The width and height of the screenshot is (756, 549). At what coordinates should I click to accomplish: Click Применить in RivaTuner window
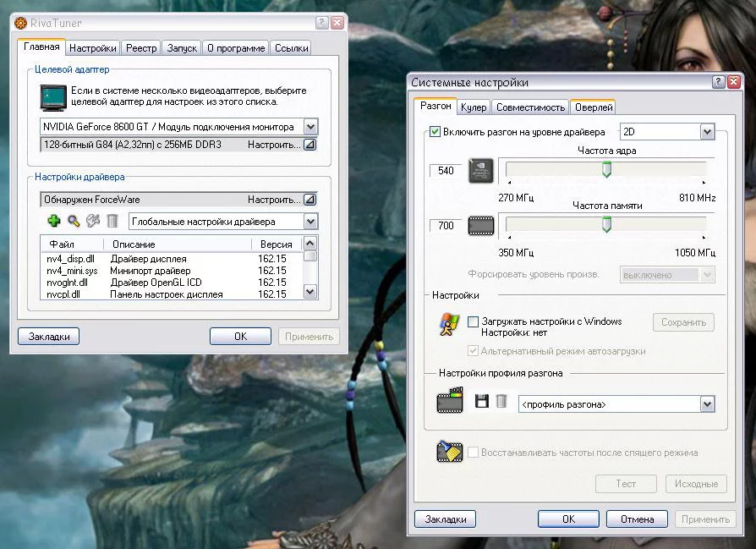coord(309,336)
